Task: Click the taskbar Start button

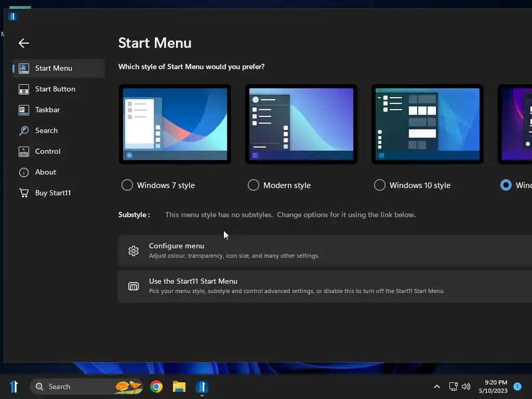Action: [14, 387]
